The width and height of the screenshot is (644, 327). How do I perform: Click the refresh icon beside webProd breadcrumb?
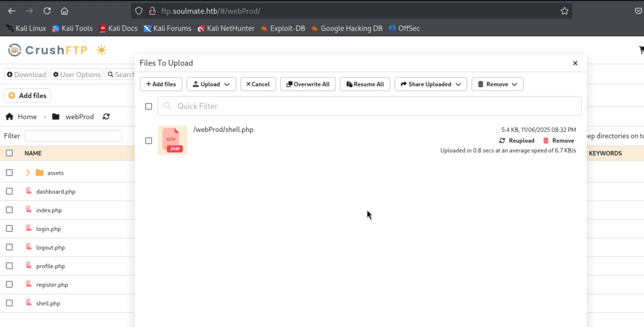106,117
